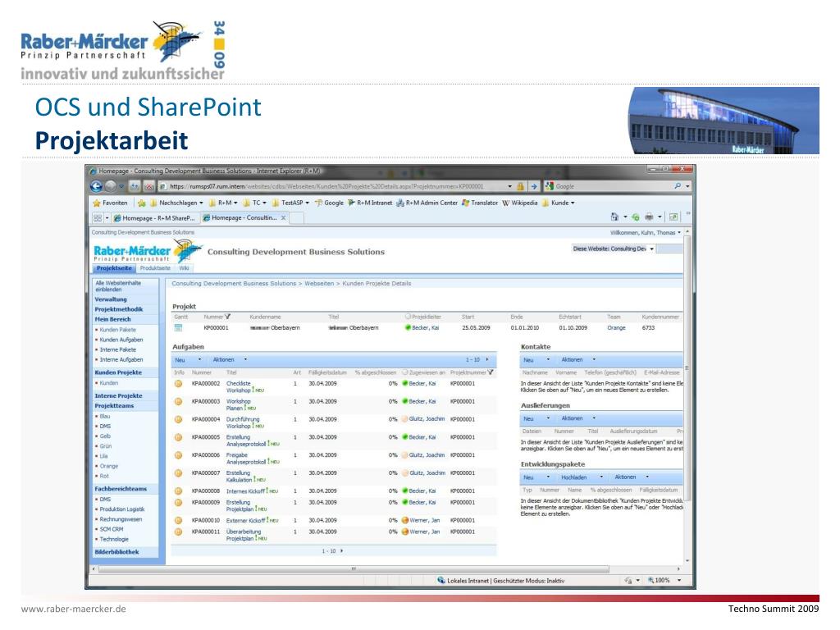Click info icon for task KPA000008

[x=178, y=491]
